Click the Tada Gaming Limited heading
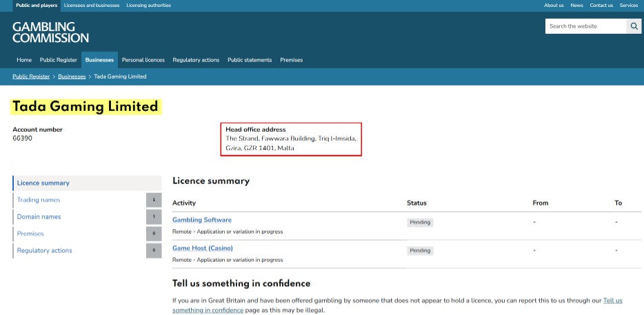 [85, 107]
